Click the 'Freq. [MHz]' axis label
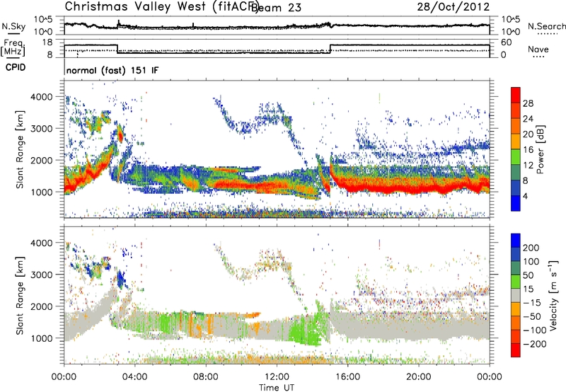 [x=13, y=47]
